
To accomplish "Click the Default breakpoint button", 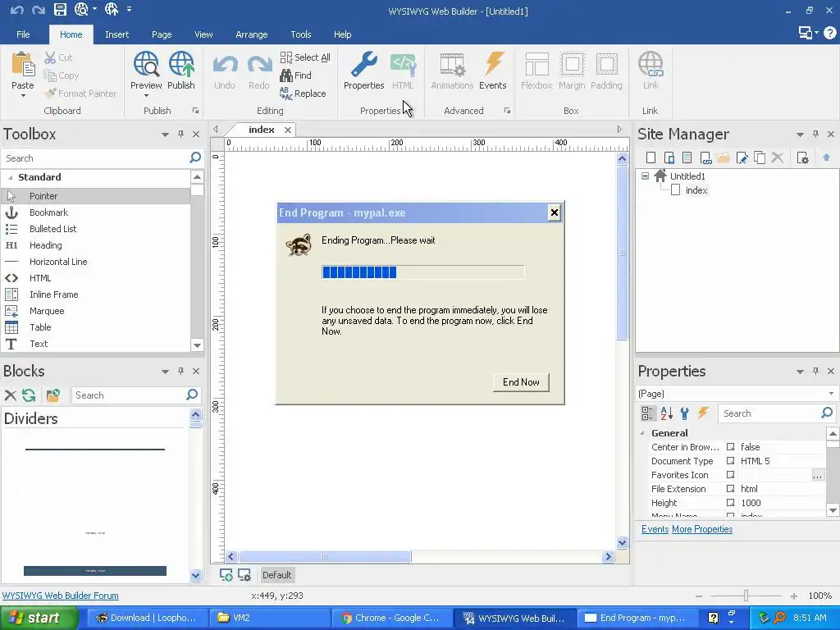I will coord(276,575).
